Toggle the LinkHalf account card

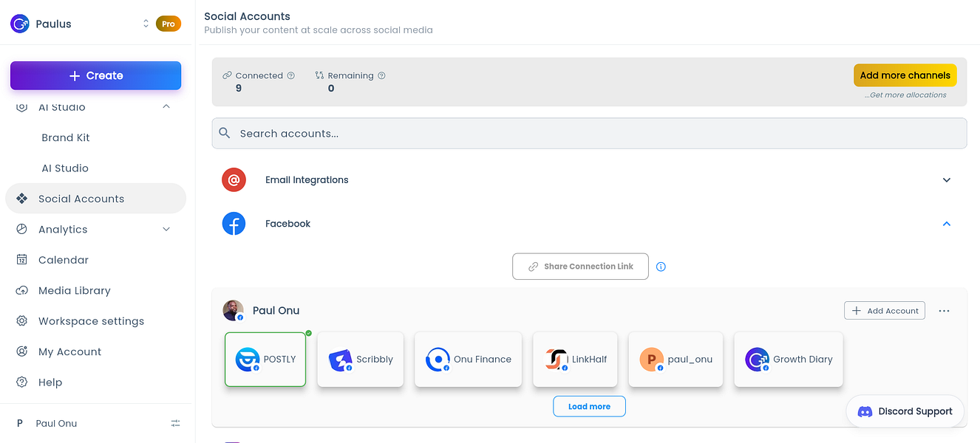[575, 360]
